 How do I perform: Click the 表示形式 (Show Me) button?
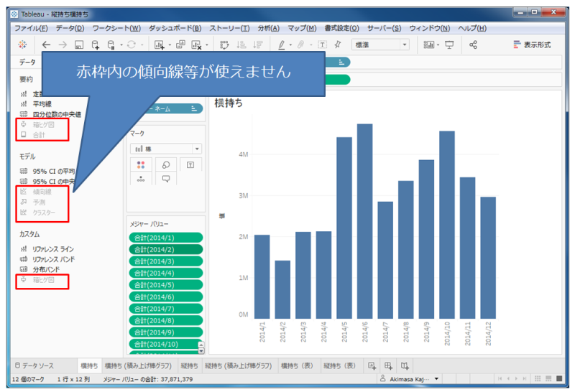tap(531, 45)
